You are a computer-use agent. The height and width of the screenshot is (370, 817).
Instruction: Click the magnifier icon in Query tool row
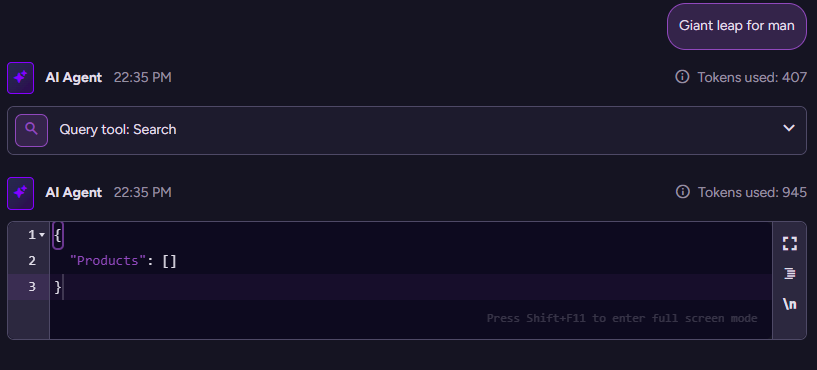pos(31,130)
